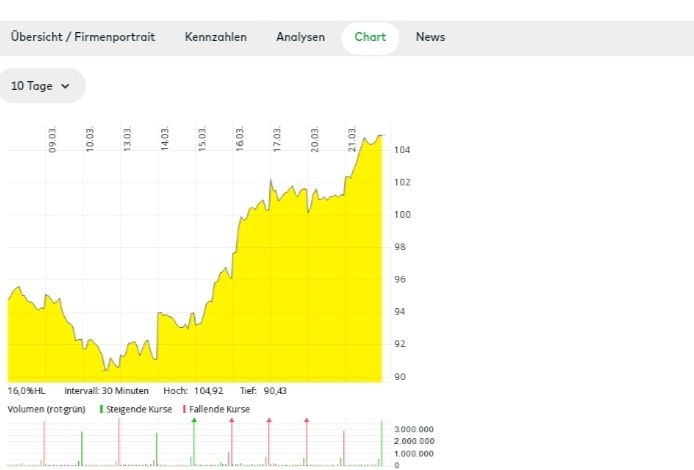The height and width of the screenshot is (470, 694).
Task: Click the 16,0%HL value below the chart
Action: pyautogui.click(x=27, y=391)
